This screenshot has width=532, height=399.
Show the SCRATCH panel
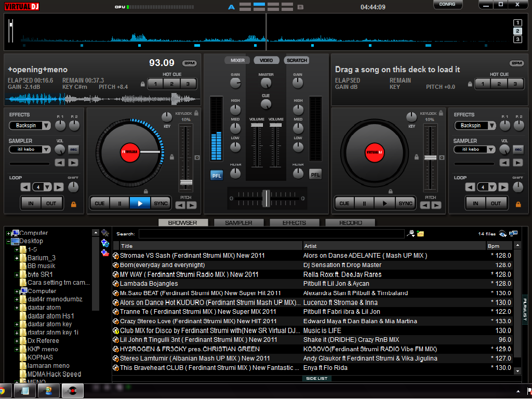pyautogui.click(x=297, y=60)
